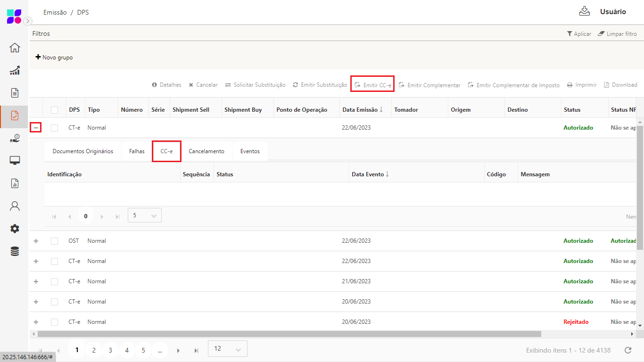Screen dimensions: 644x362
Task: Click the horizontal scrollbar of the grid
Action: click(x=289, y=334)
